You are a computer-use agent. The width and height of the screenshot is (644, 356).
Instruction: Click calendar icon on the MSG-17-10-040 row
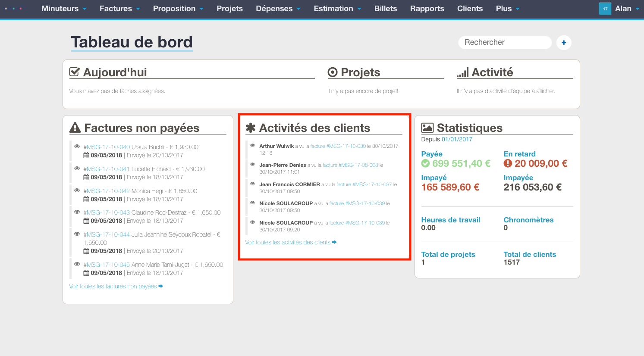click(86, 155)
